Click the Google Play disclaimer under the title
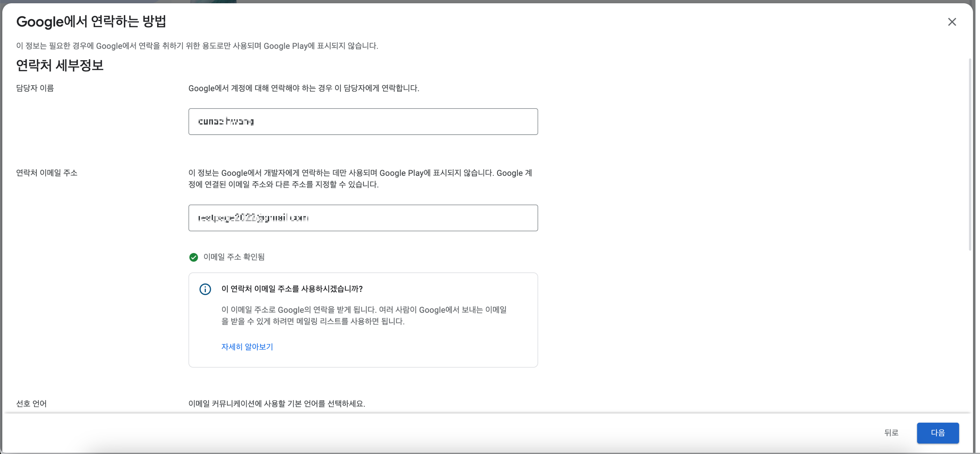This screenshot has height=454, width=980. (197, 46)
